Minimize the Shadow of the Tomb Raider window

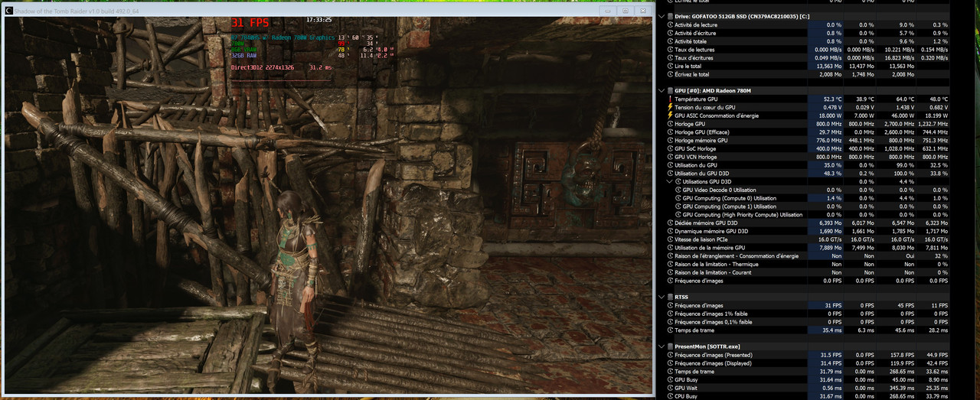[x=608, y=11]
